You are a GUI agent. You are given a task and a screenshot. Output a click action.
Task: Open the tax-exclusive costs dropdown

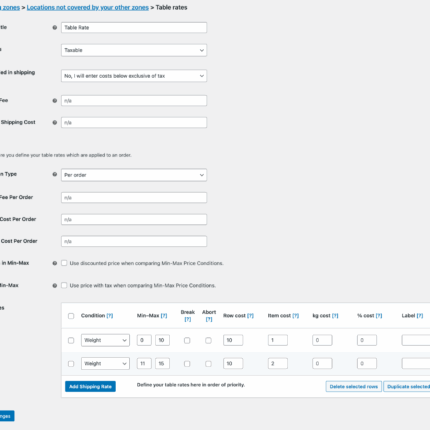coord(134,76)
